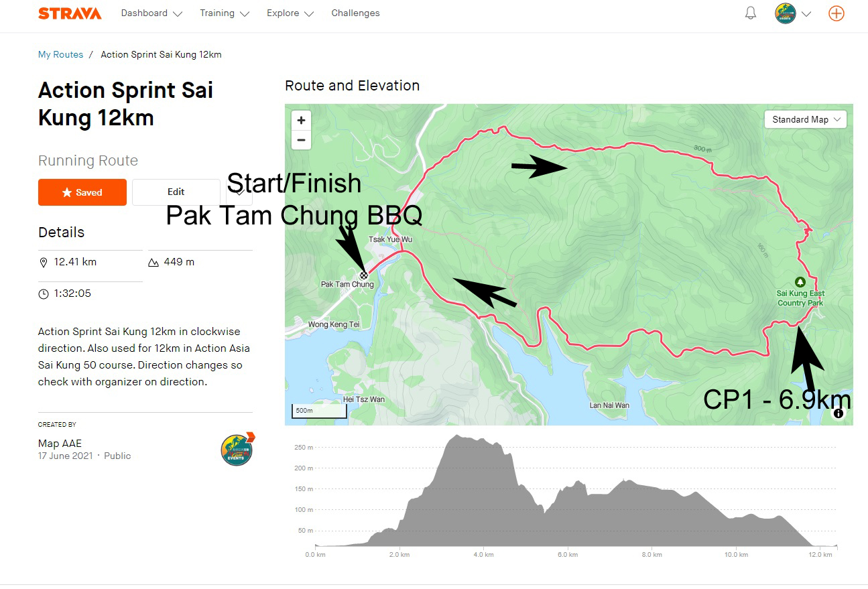Open the Standard Map dropdown

806,119
